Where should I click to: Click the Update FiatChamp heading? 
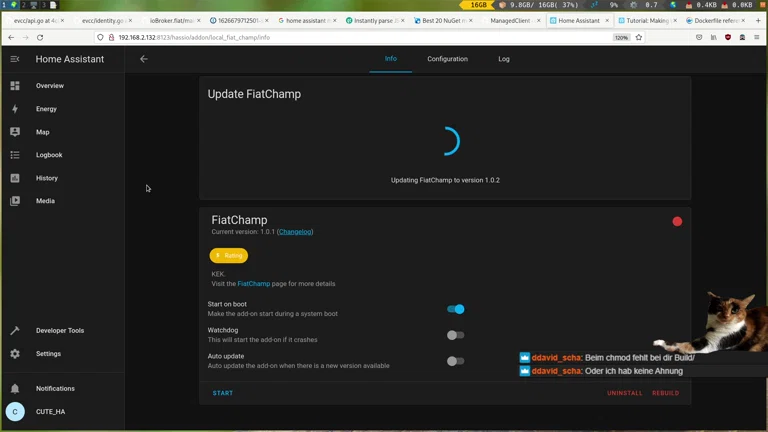(254, 94)
